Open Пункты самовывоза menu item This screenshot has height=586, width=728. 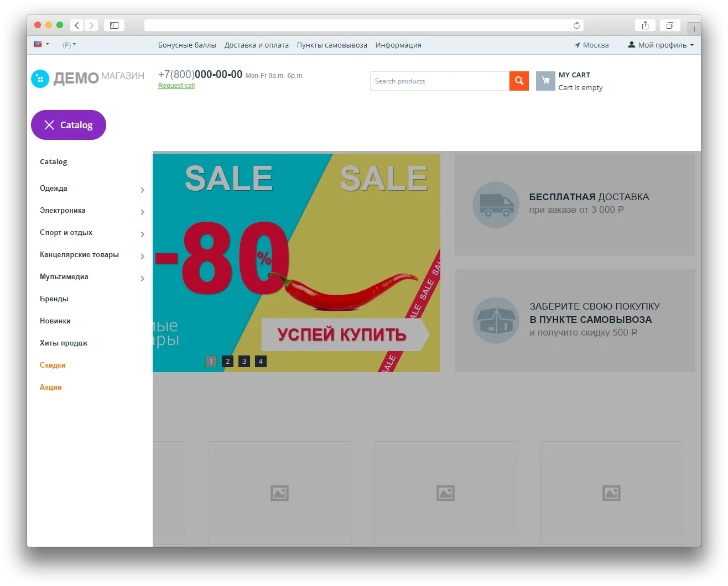[332, 45]
